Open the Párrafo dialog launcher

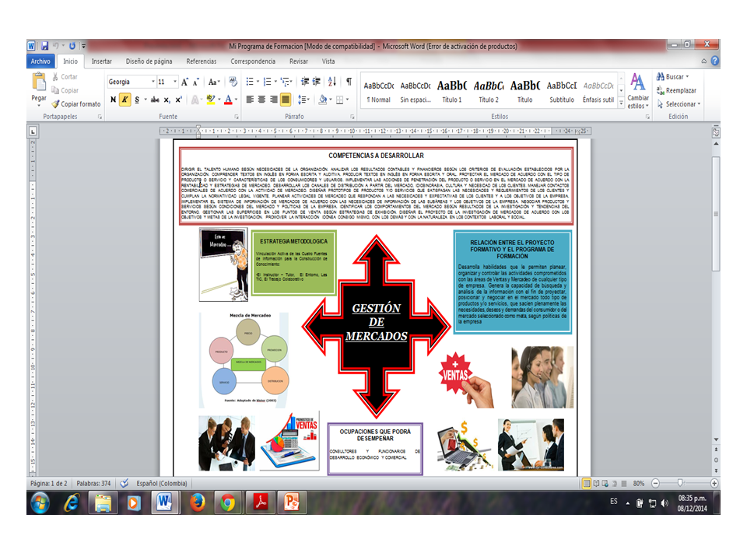pyautogui.click(x=352, y=117)
